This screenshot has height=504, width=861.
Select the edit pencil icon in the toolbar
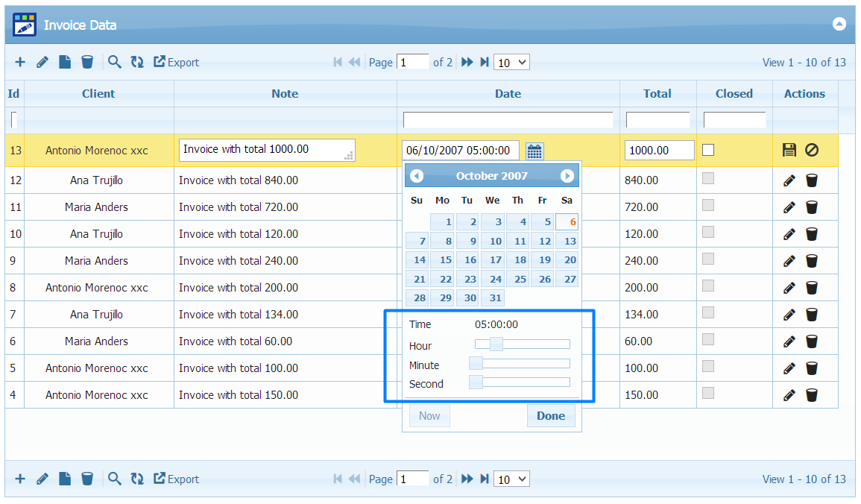42,62
